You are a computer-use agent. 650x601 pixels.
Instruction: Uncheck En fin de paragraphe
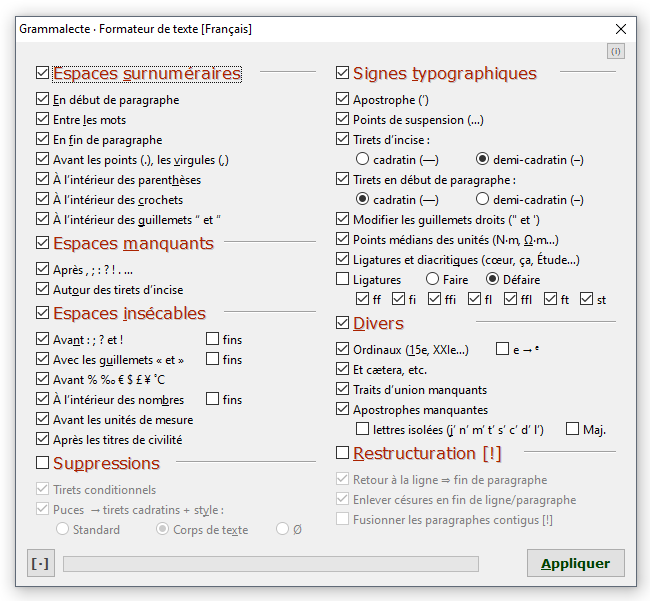(x=42, y=138)
